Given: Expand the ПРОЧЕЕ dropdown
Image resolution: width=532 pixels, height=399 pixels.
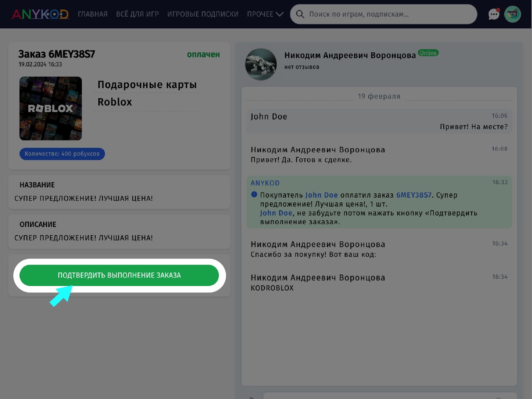Looking at the screenshot, I should point(265,14).
